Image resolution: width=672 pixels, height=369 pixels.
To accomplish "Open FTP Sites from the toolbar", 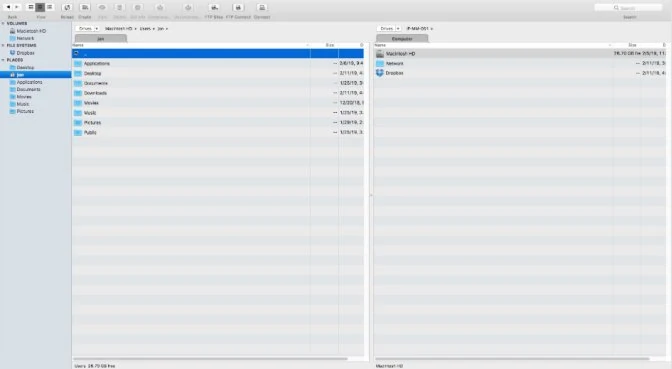I will point(214,8).
